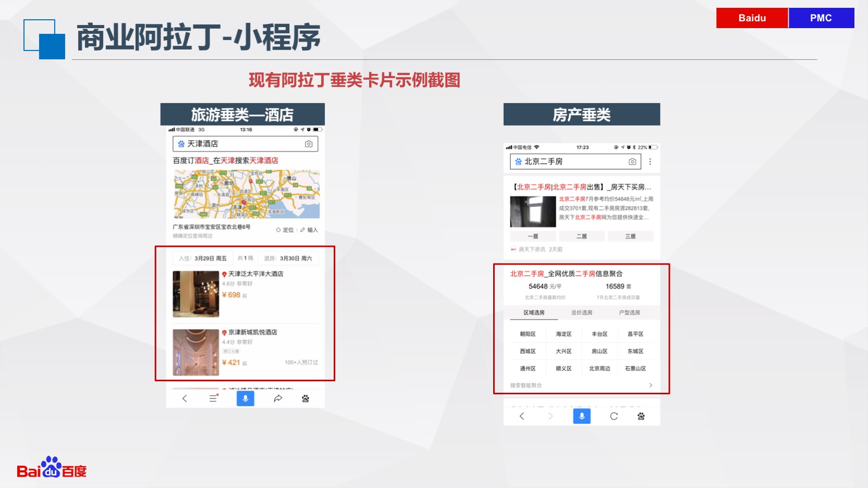Tap 西城区 district cell

(528, 351)
